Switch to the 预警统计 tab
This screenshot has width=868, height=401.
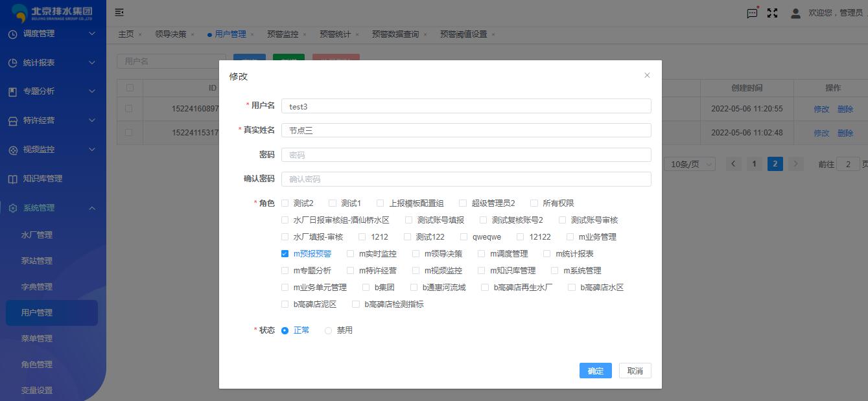335,34
